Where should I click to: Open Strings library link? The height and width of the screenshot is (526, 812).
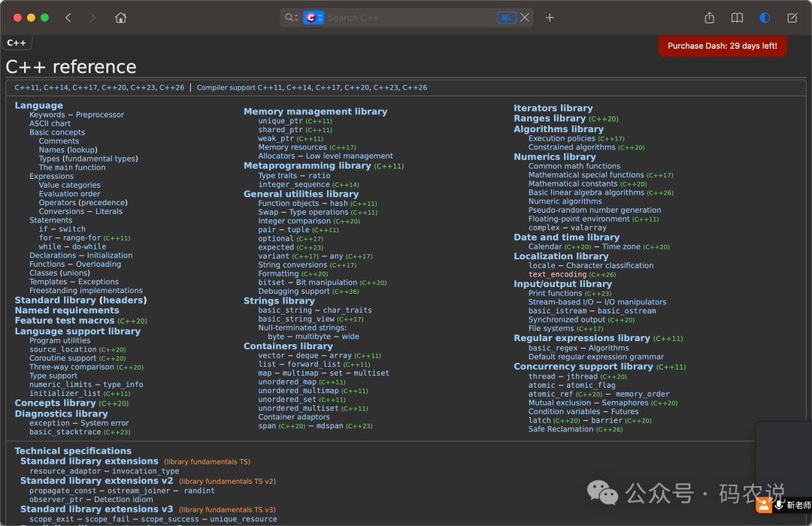279,301
